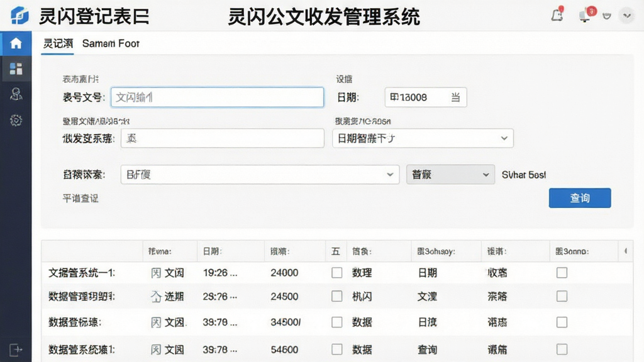Expand the 日期智能 dropdown
The image size is (644, 362).
tap(423, 138)
